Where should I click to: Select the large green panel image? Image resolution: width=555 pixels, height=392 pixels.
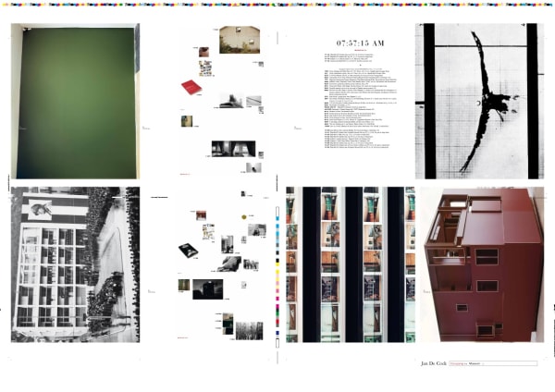click(x=74, y=102)
